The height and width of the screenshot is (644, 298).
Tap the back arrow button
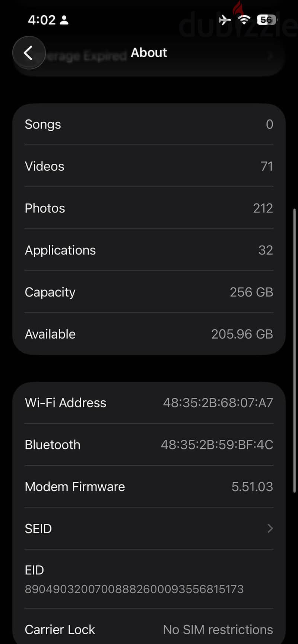[x=29, y=53]
